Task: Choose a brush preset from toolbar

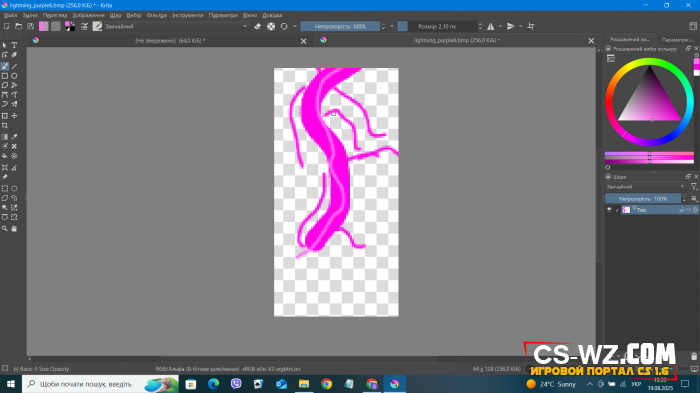Action: click(x=97, y=26)
